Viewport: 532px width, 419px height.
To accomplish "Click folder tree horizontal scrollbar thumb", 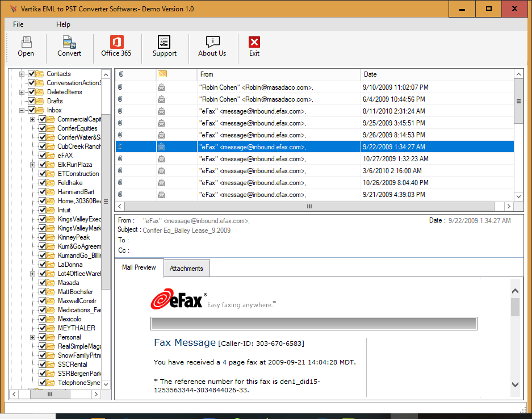I will (50, 394).
